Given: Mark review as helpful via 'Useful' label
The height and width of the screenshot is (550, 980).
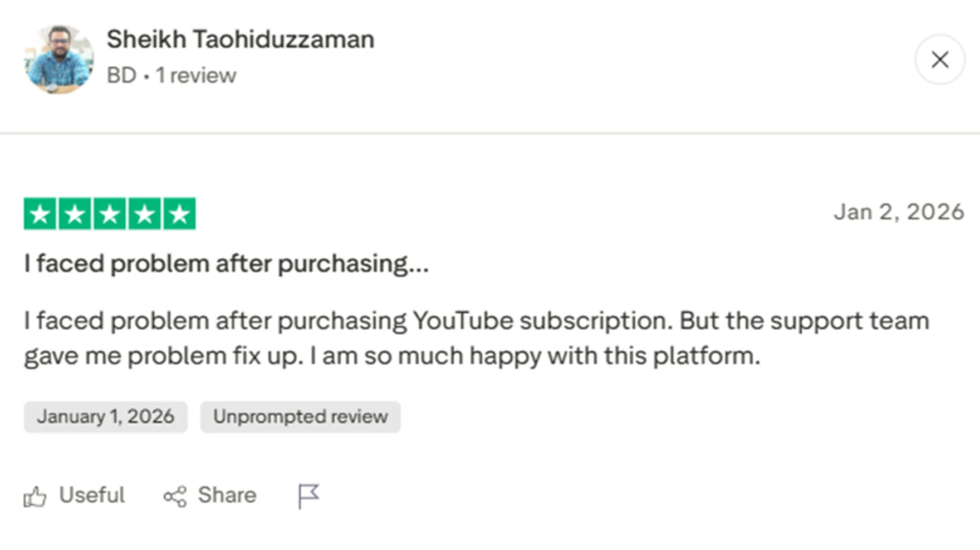Looking at the screenshot, I should (x=92, y=495).
